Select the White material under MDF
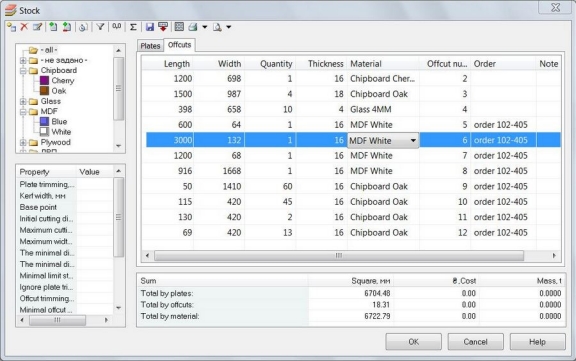The image size is (576, 361). [61, 132]
